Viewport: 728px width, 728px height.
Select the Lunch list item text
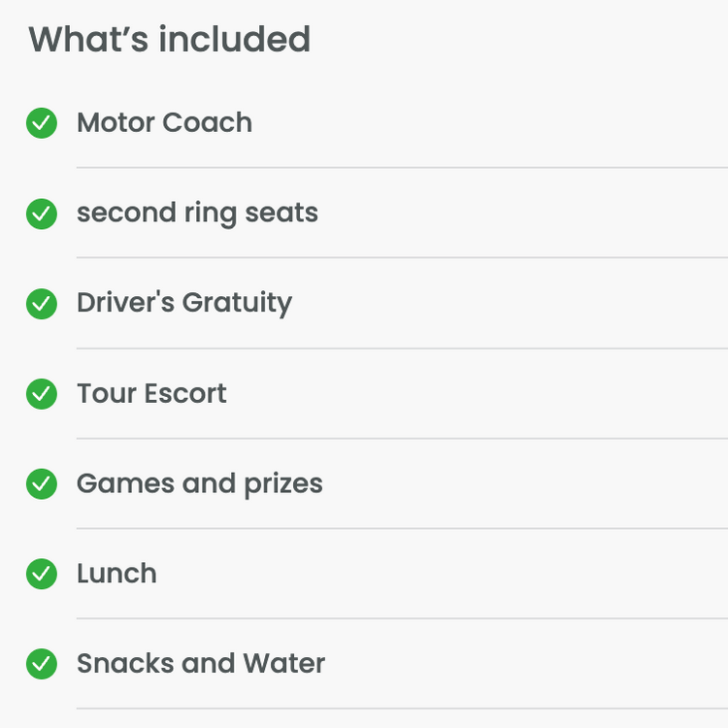tap(117, 574)
